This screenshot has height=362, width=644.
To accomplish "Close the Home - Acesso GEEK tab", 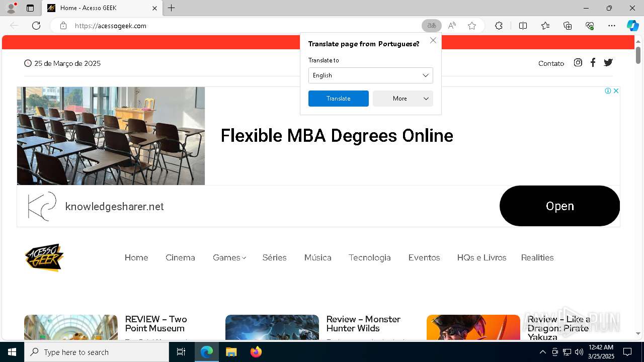I will tap(154, 8).
